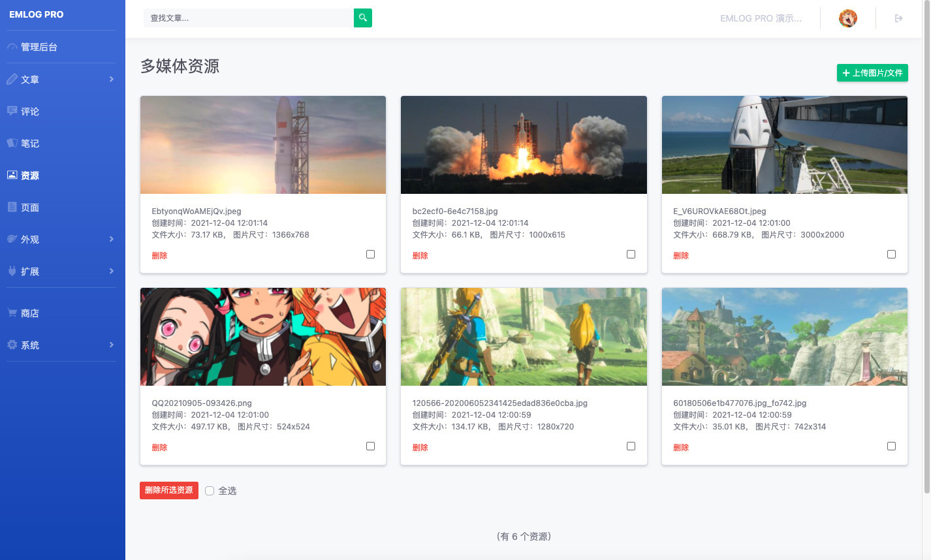Click the pencil icon beside 文章
Screen dimensions: 931x560
pyautogui.click(x=12, y=79)
